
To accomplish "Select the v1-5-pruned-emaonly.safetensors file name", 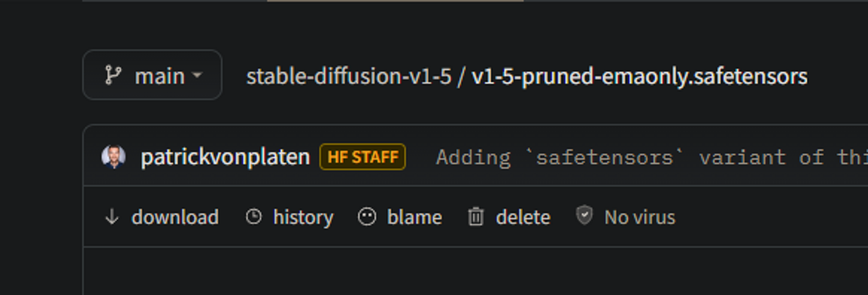I will pyautogui.click(x=639, y=76).
